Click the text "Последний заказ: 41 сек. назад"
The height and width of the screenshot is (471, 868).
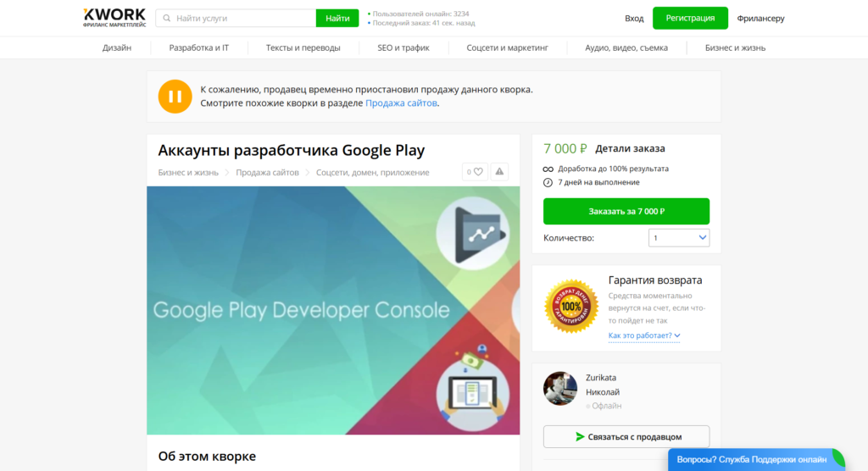click(x=424, y=23)
